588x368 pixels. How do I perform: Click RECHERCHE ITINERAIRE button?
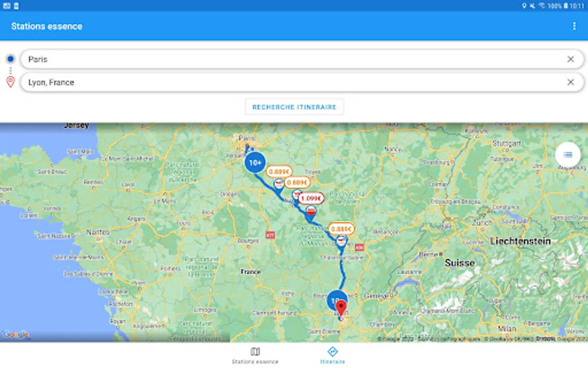(294, 107)
